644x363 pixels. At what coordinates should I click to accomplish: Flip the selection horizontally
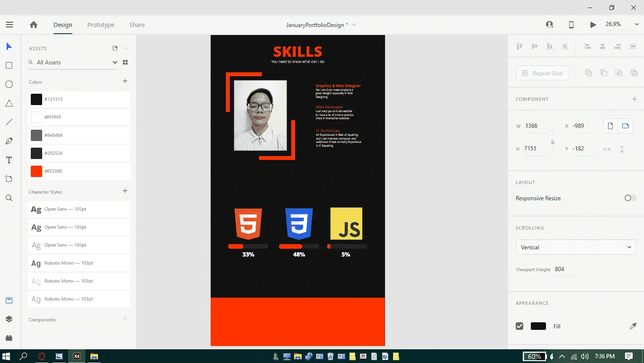point(607,149)
